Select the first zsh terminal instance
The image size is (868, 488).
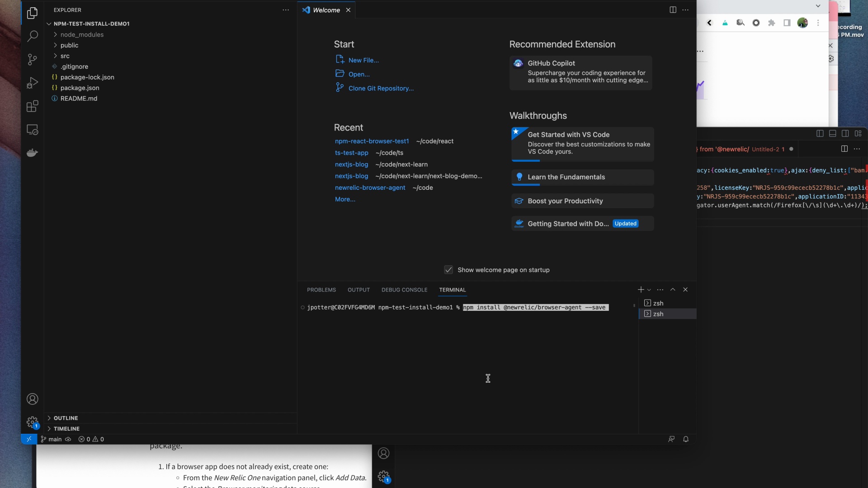[658, 303]
